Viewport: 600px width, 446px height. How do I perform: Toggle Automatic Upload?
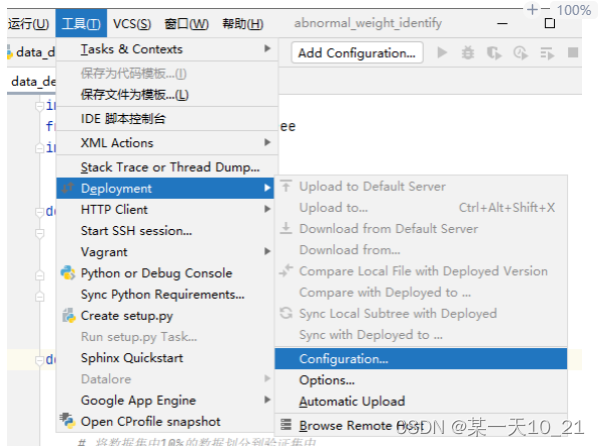(x=421, y=401)
